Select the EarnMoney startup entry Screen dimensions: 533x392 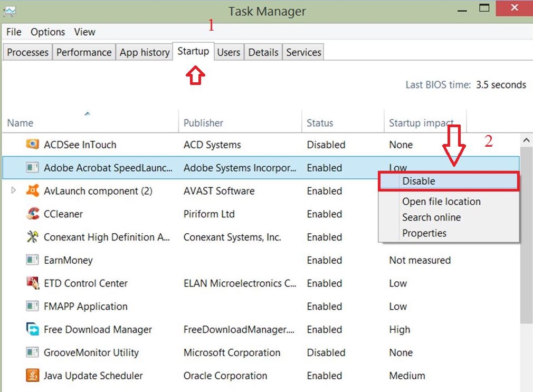tap(68, 260)
